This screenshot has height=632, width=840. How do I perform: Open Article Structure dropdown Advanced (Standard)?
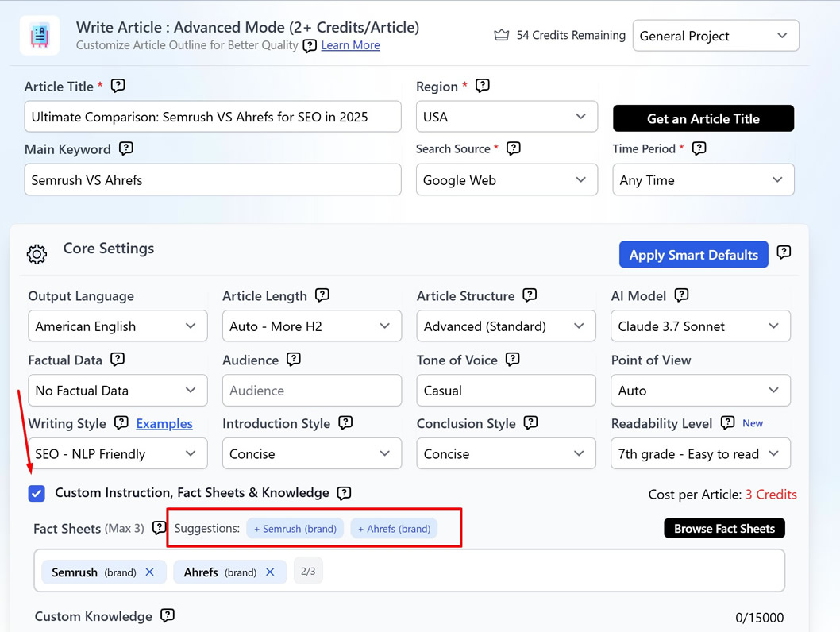pyautogui.click(x=507, y=326)
